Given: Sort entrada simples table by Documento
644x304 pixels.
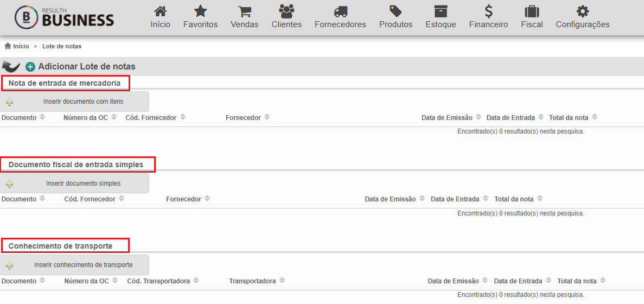Looking at the screenshot, I should coord(23,199).
